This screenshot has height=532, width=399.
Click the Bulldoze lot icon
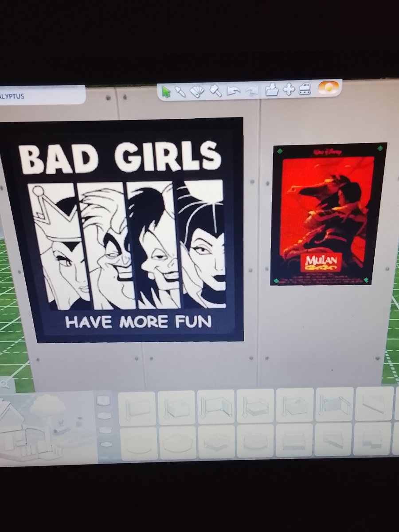(305, 89)
